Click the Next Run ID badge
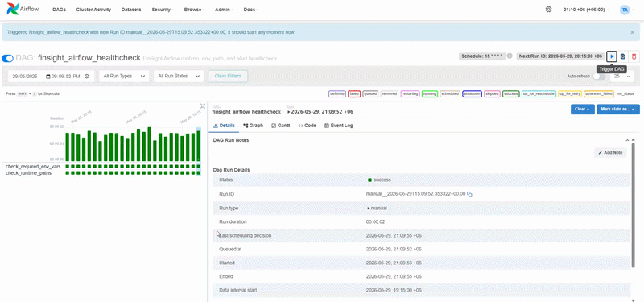The height and width of the screenshot is (302, 644). (x=560, y=56)
